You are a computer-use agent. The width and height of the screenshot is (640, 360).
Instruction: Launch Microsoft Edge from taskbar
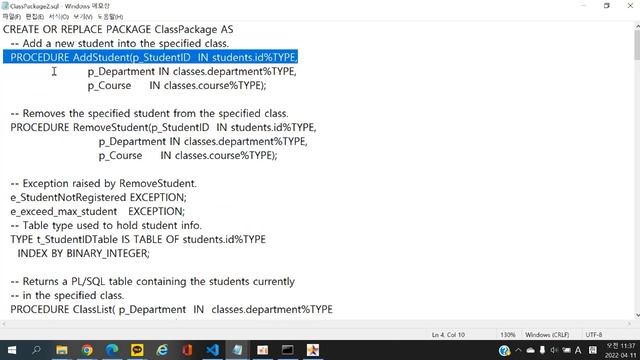click(112, 350)
